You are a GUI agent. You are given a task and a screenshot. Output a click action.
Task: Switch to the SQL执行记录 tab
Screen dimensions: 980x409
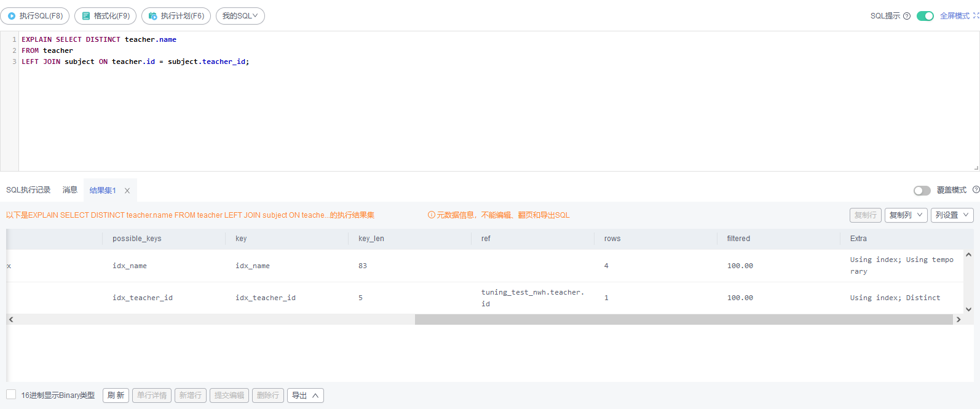pos(28,190)
